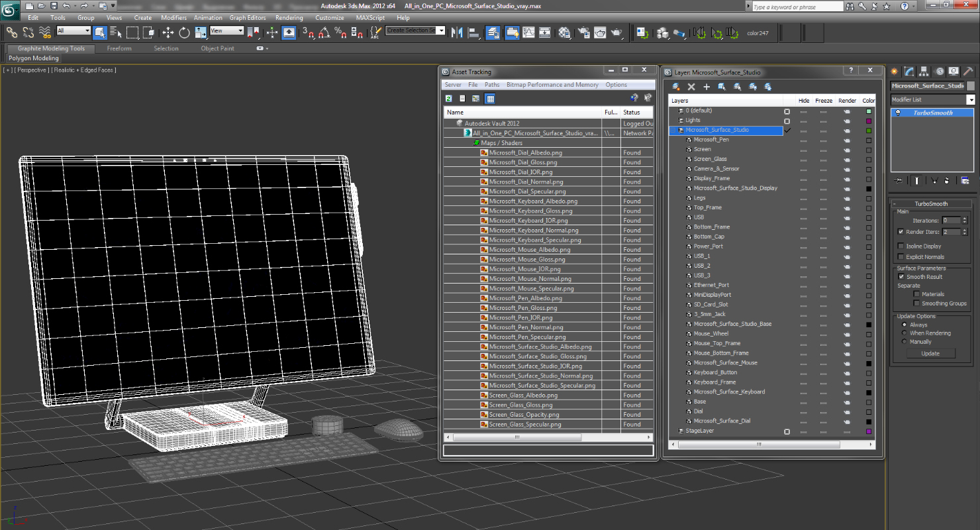Open Select by Name tool

coord(116,32)
